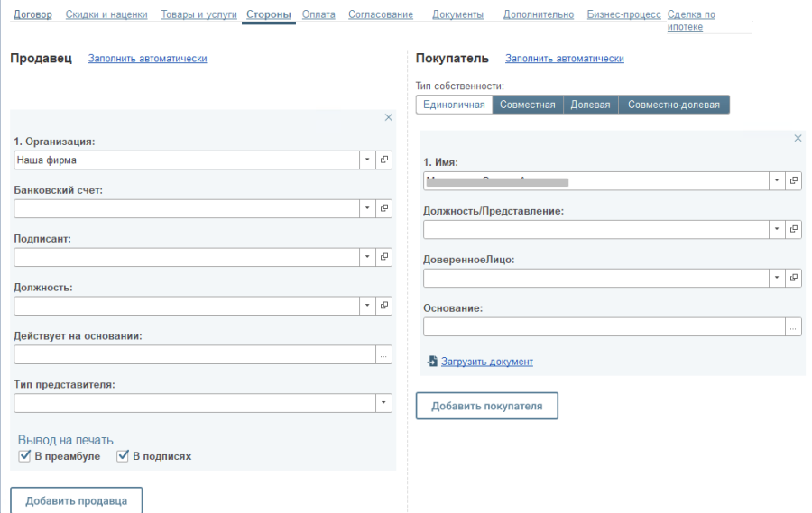Uncheck the В преамбуле checkbox
812x513 pixels.
(x=25, y=456)
